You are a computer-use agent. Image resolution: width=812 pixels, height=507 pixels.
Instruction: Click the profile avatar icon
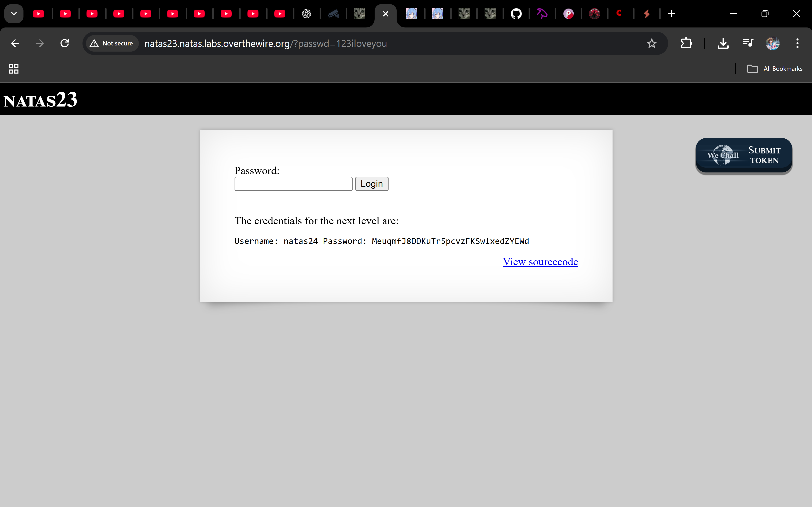click(772, 43)
